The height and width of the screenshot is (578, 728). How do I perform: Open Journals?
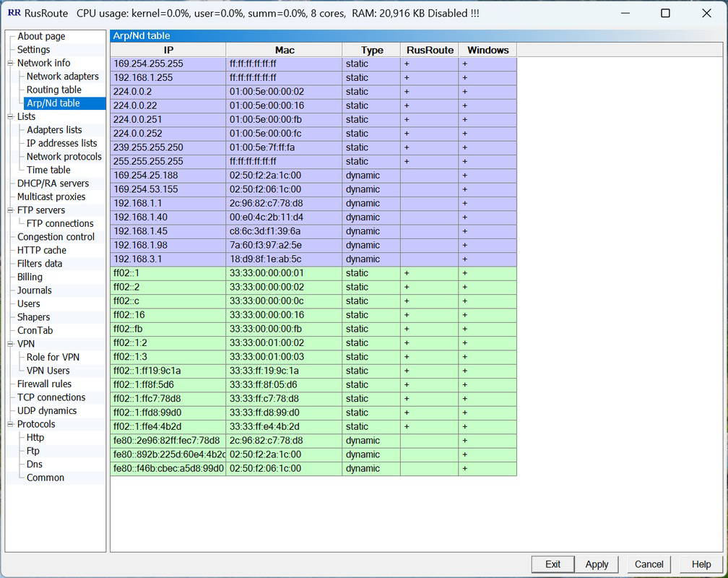tap(35, 290)
